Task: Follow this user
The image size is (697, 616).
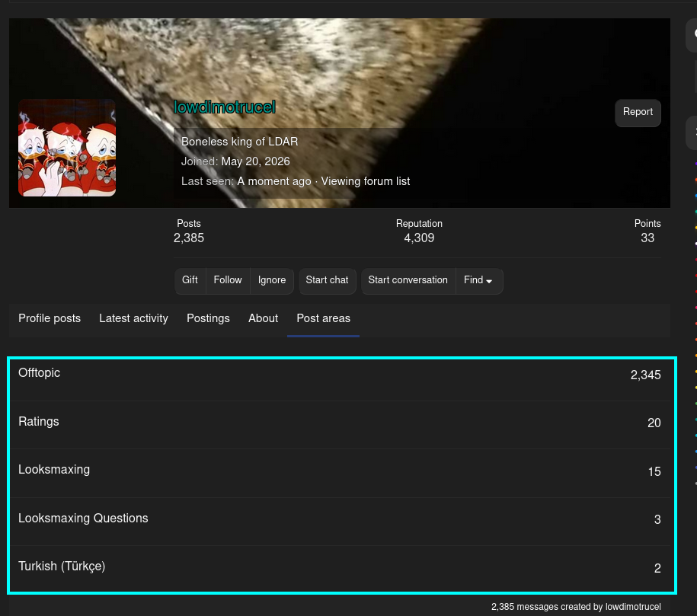Action: [228, 280]
